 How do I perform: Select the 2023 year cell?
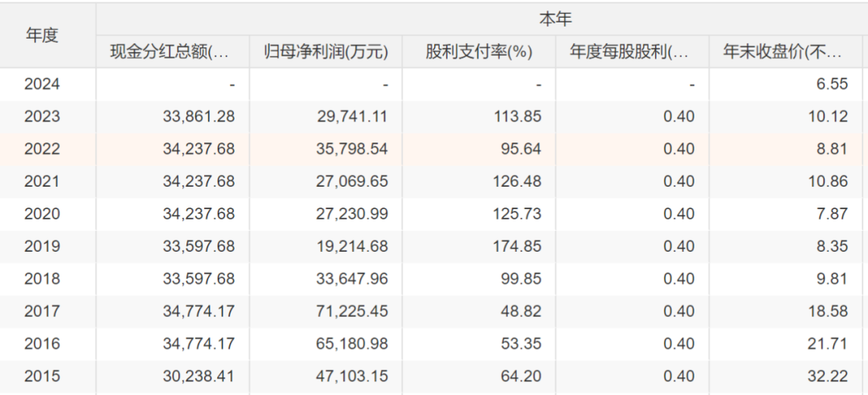tap(42, 117)
